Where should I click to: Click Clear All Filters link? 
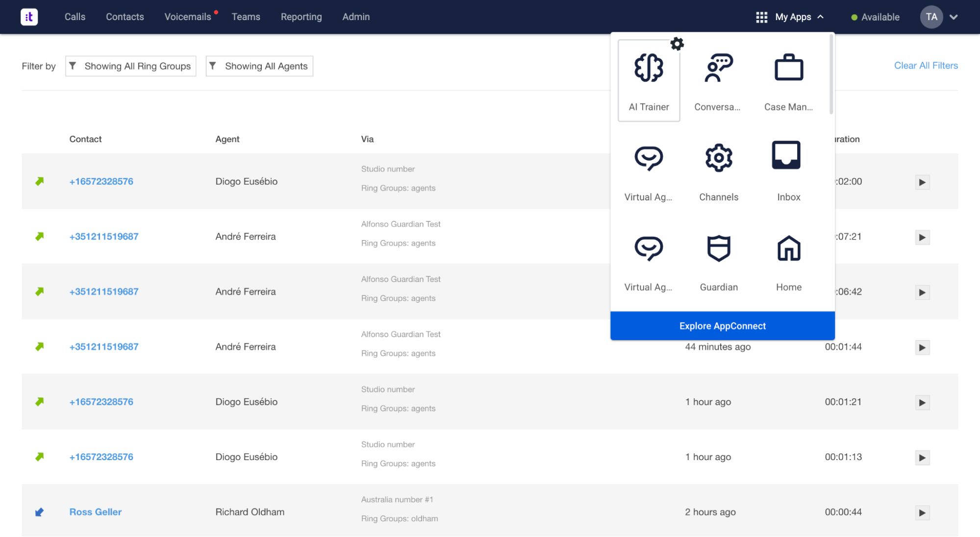[926, 66]
